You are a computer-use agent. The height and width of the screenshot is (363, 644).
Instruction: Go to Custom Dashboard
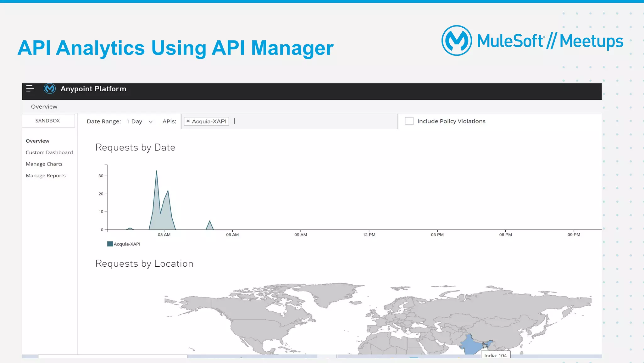click(49, 152)
